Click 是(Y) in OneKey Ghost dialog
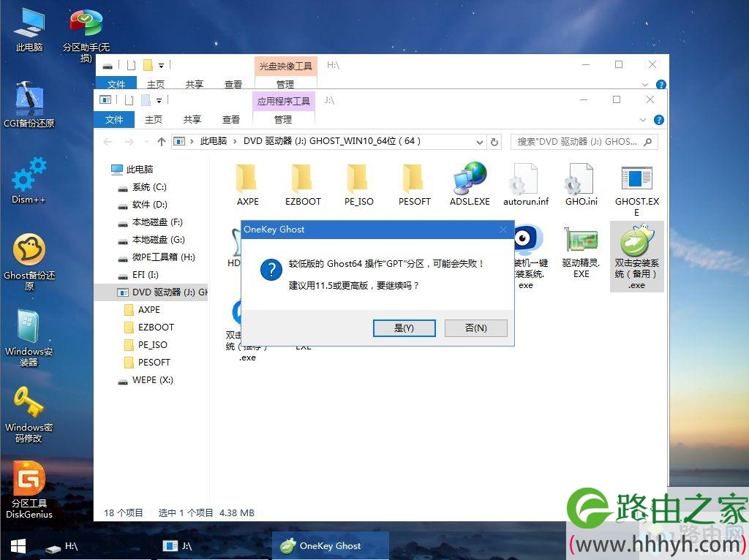749x560 pixels. tap(404, 328)
